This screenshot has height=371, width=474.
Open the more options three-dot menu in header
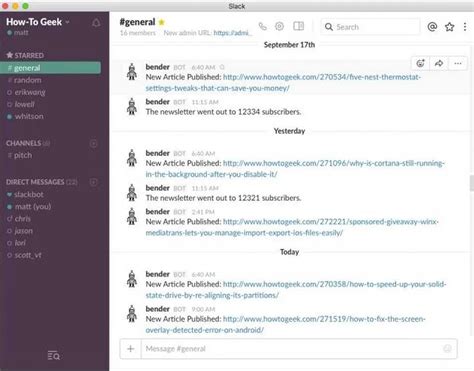[465, 27]
